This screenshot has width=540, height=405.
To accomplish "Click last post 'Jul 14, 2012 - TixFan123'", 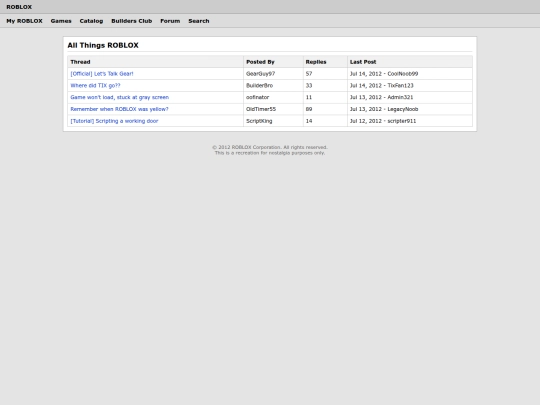I will 382,85.
